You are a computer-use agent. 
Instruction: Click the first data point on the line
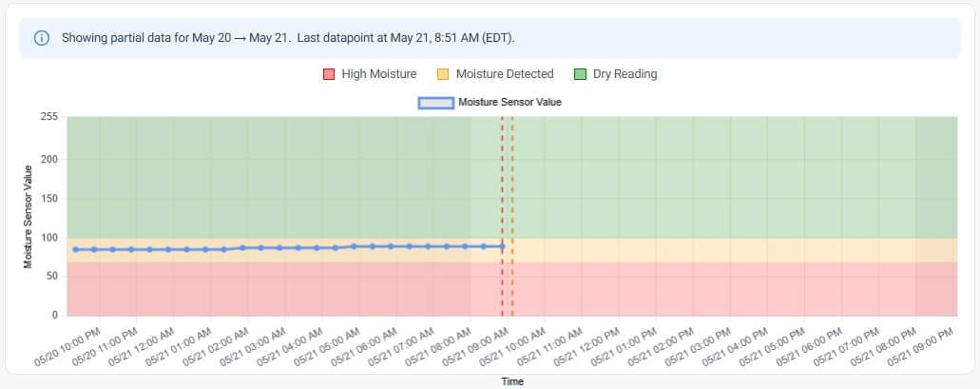click(76, 249)
